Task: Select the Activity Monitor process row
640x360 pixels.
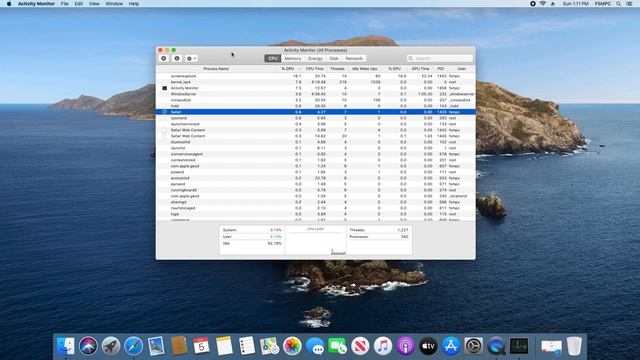Action: coord(316,88)
